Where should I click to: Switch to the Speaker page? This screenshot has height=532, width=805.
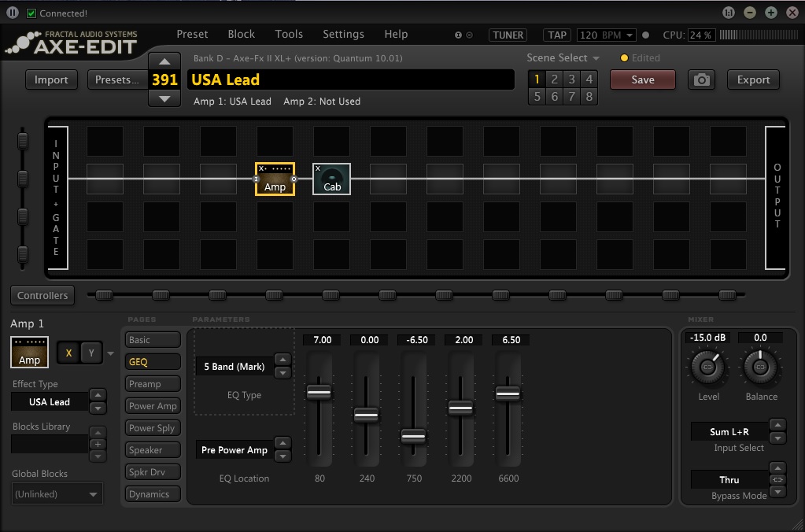(x=153, y=450)
